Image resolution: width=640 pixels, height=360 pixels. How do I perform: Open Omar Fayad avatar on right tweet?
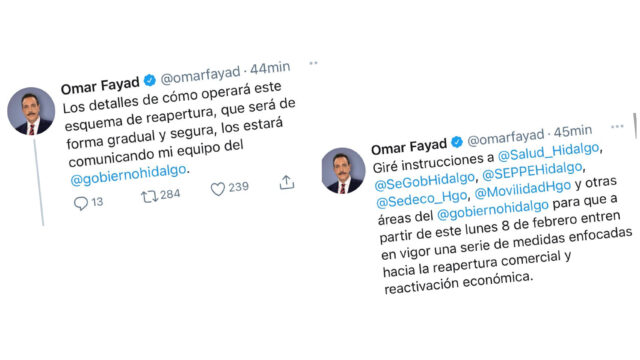click(343, 171)
